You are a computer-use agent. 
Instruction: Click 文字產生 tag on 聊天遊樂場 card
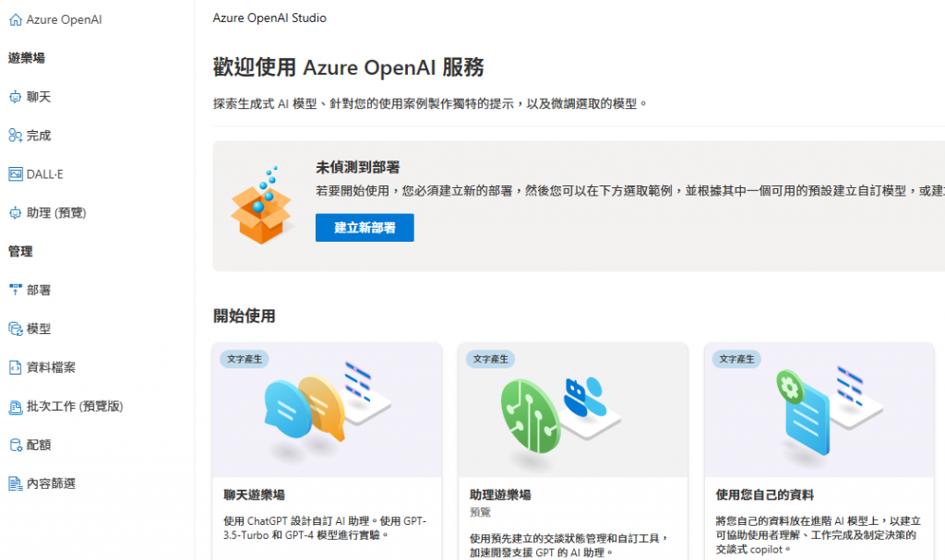pos(245,359)
